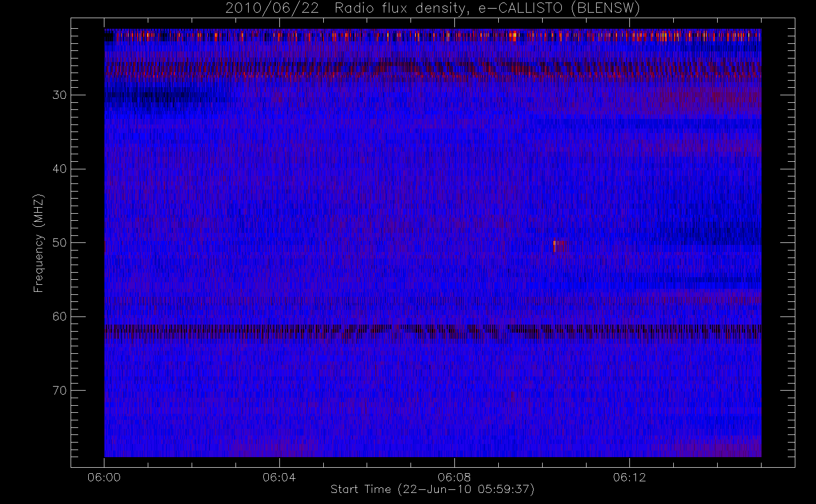Click the '40' frequency tick label
The image size is (816, 504).
[x=60, y=169]
